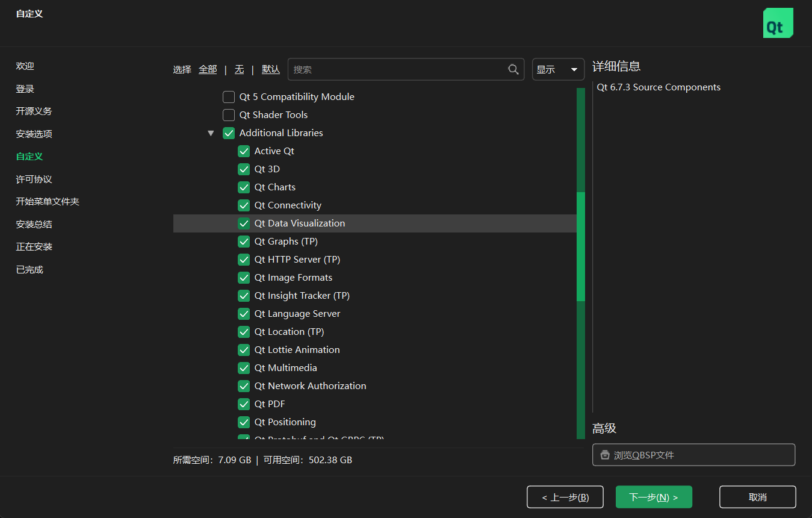Go to the 安装选项 step
812x518 pixels.
tap(34, 134)
